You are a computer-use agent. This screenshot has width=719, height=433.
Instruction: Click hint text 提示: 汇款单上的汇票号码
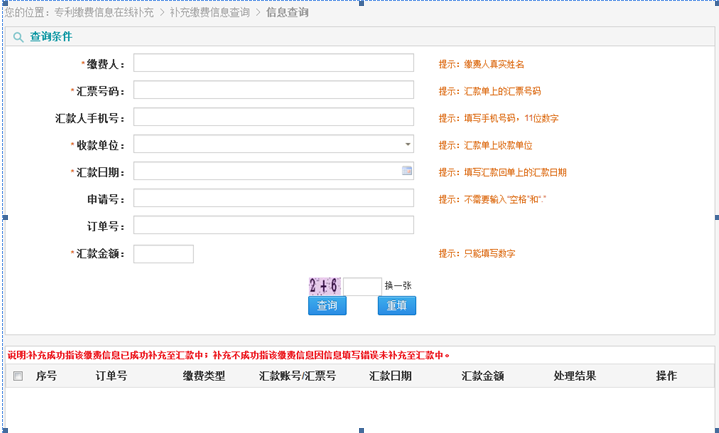point(490,91)
